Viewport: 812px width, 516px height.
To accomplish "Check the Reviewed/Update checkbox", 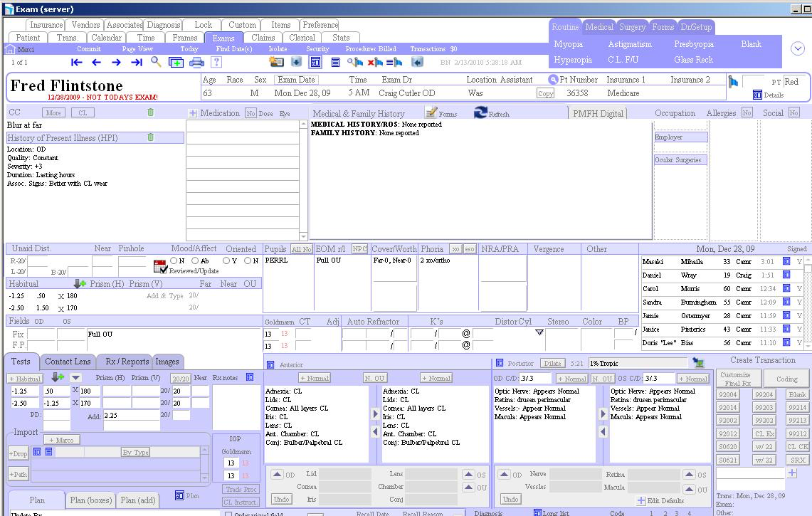I will click(162, 267).
